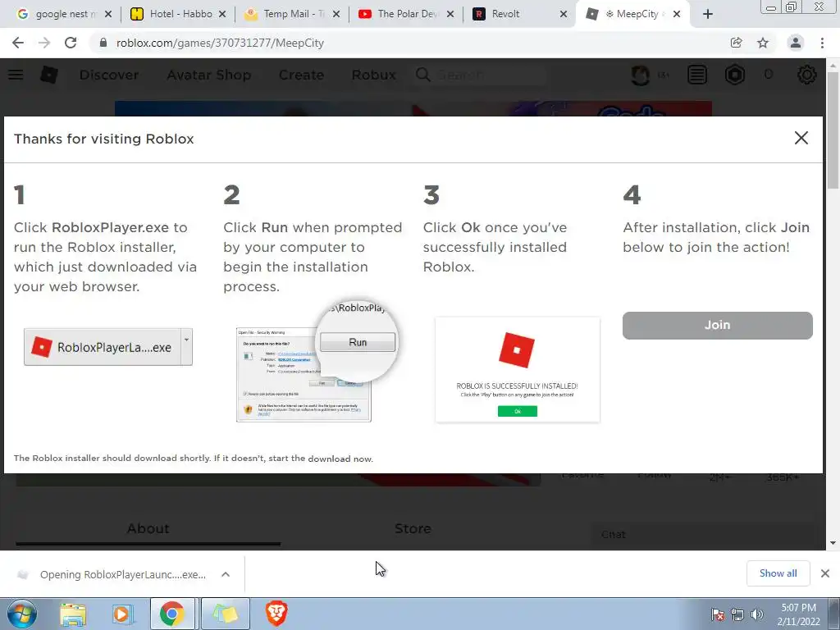Open the Chrome three-dot menu

(x=822, y=43)
